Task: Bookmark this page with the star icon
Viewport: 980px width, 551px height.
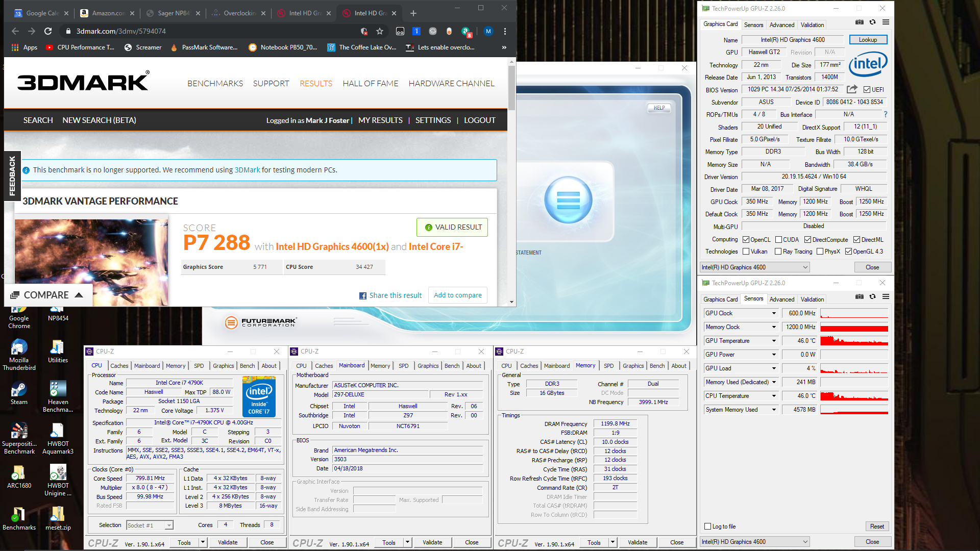Action: click(380, 31)
